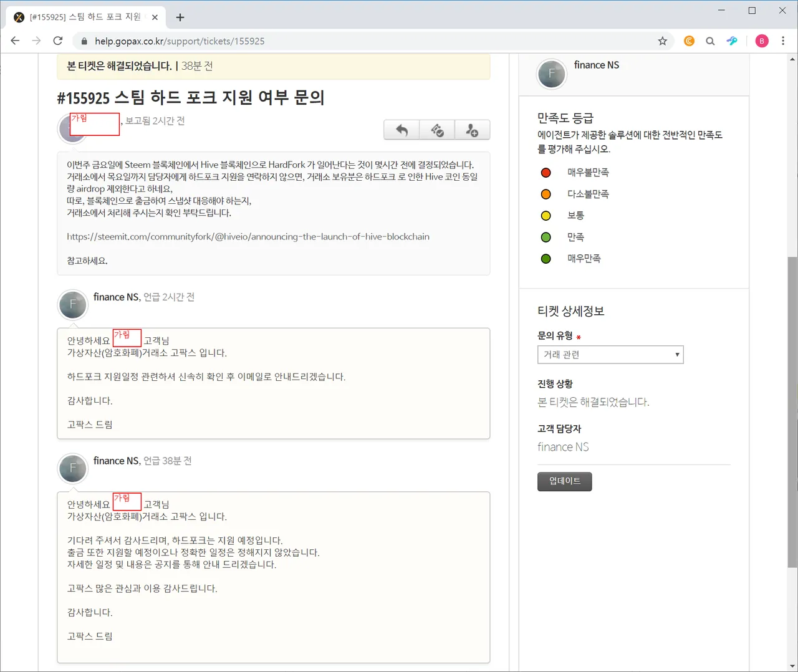Click the 고객 담당자 label

point(559,429)
